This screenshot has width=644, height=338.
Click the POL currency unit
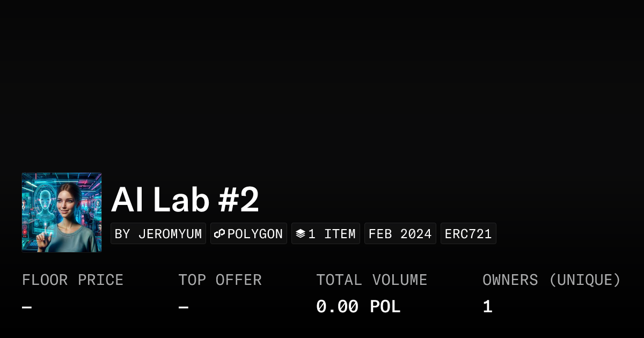tap(385, 307)
